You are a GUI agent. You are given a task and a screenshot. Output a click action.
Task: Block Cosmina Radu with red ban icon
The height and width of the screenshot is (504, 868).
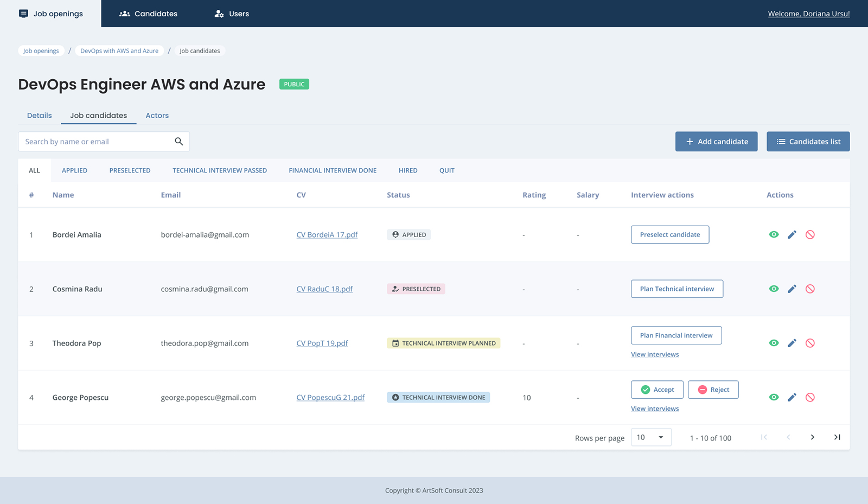[810, 289]
